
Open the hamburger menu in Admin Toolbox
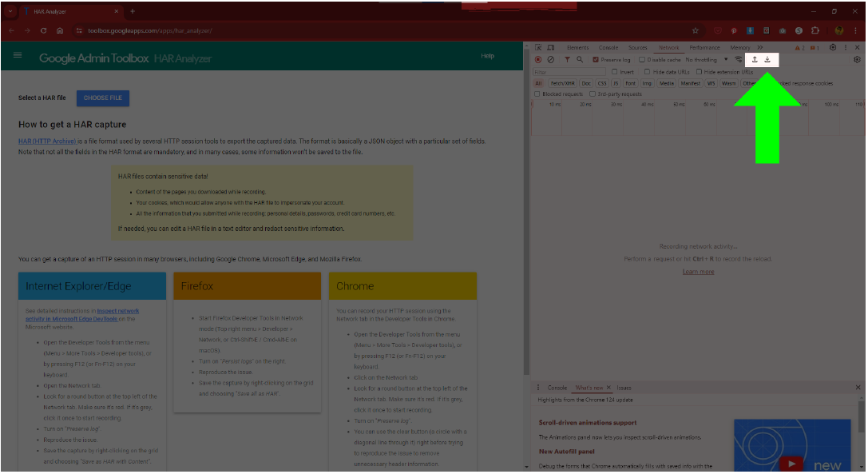(x=18, y=56)
